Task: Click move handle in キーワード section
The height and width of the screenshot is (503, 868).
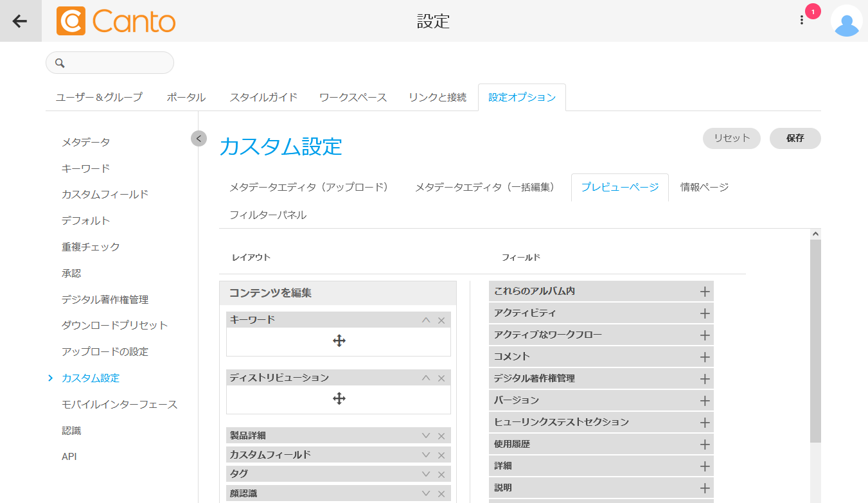Action: (339, 341)
